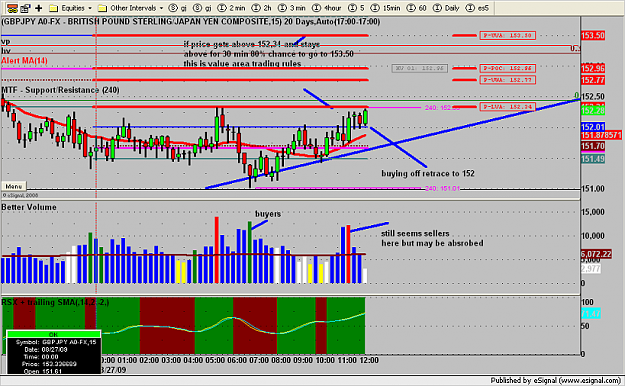Click the plus crosshair icon in toolbar
Image resolution: width=625 pixels, height=386 pixels.
click(x=39, y=8)
